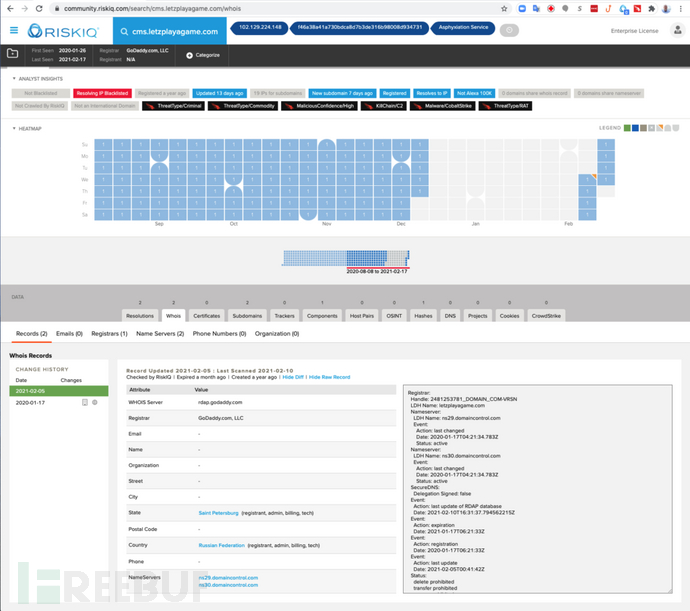
Task: Go back in browser
Action: click(x=10, y=8)
